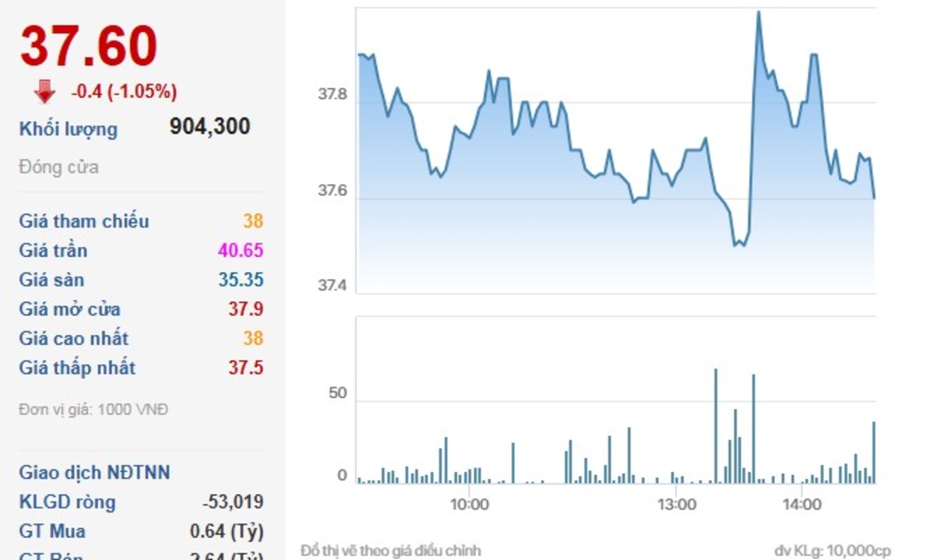Click the KLGD ròng value -53,019
934x560 pixels.
point(233,502)
